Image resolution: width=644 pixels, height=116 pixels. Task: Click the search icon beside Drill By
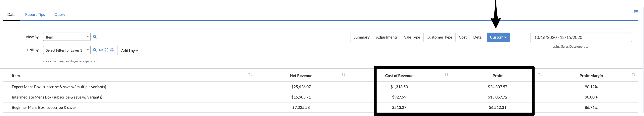click(x=95, y=50)
